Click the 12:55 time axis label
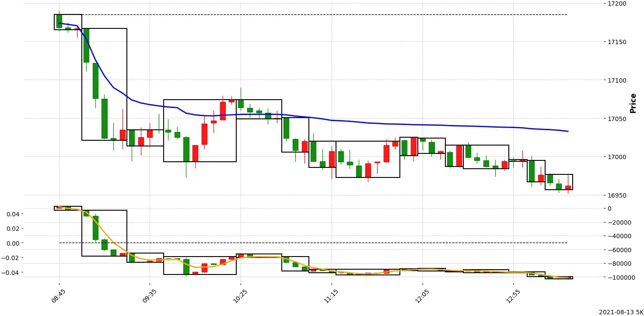 pyautogui.click(x=512, y=295)
